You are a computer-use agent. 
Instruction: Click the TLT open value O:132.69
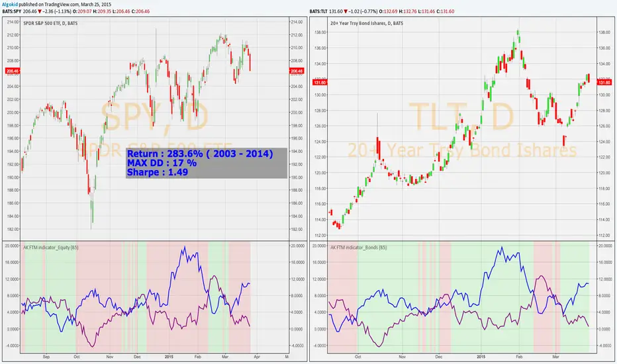(x=389, y=11)
